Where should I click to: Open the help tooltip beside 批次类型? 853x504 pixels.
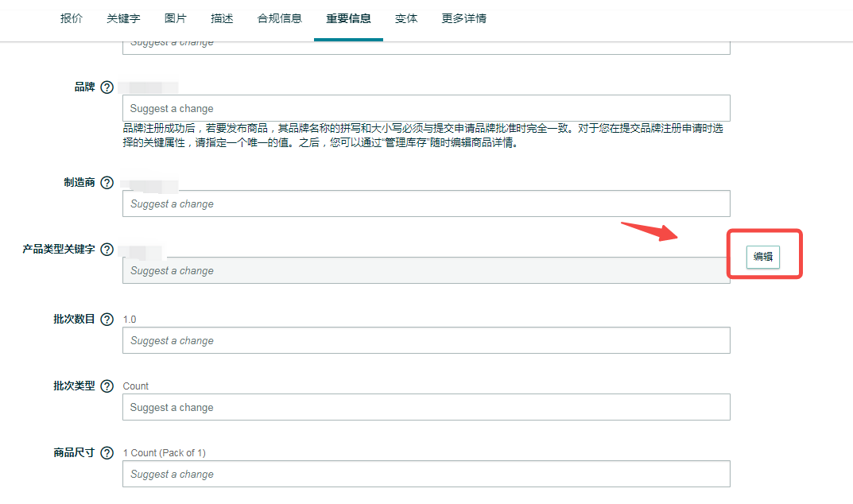click(108, 386)
